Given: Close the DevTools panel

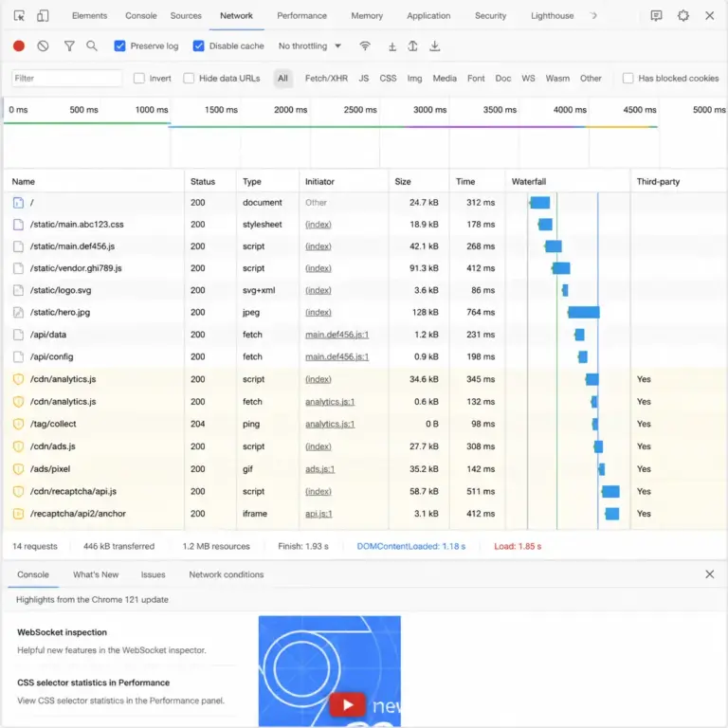Looking at the screenshot, I should coord(709,16).
